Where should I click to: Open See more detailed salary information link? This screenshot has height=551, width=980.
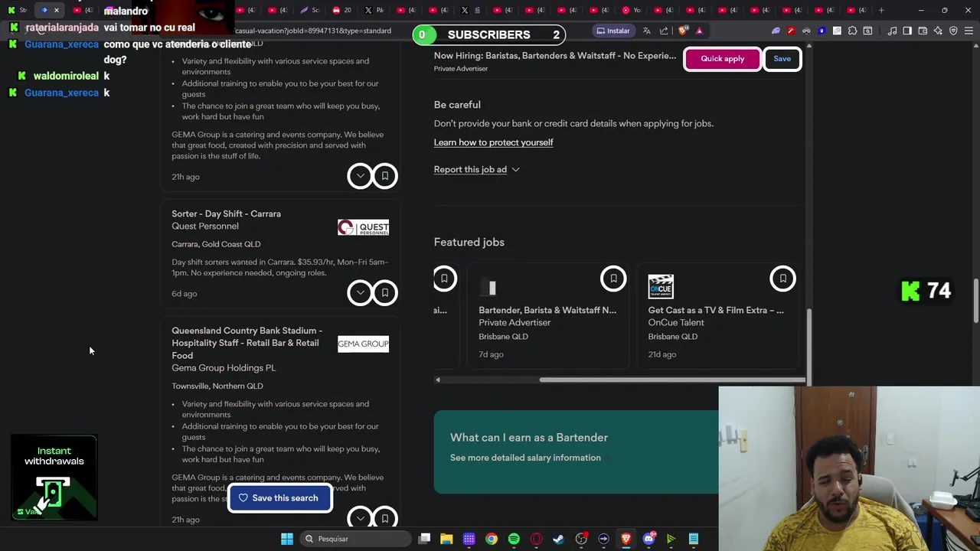point(525,458)
